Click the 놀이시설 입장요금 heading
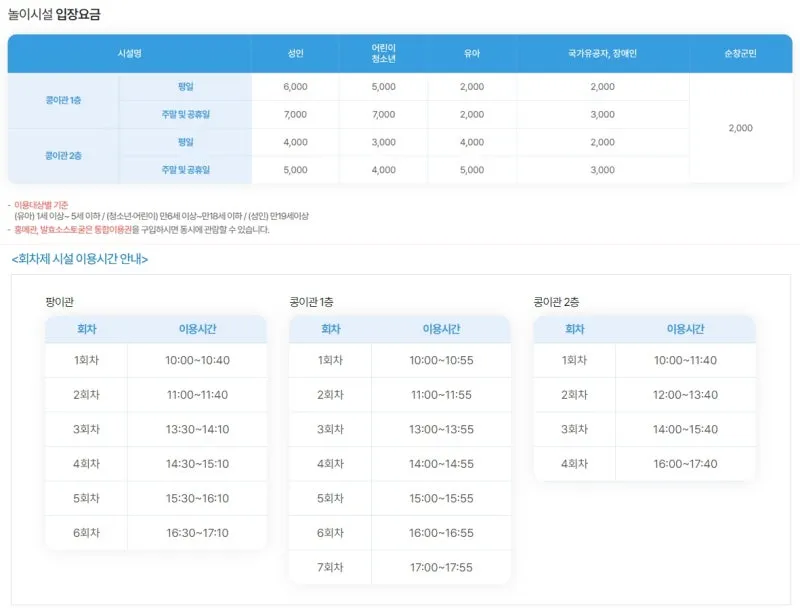 coord(54,15)
